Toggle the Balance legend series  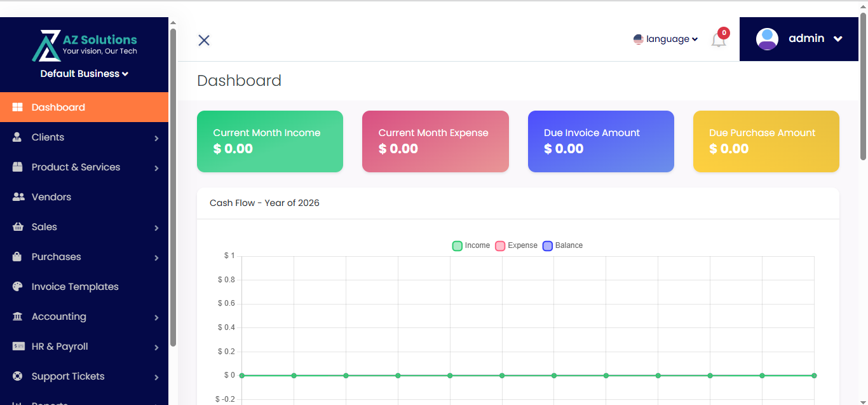(x=562, y=245)
